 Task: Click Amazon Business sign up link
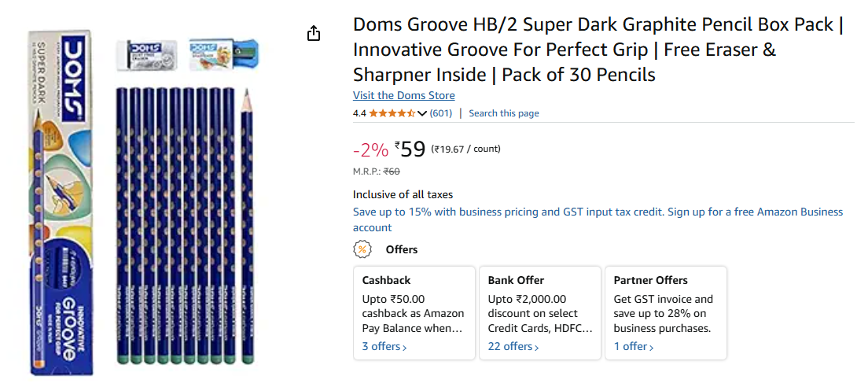point(598,219)
